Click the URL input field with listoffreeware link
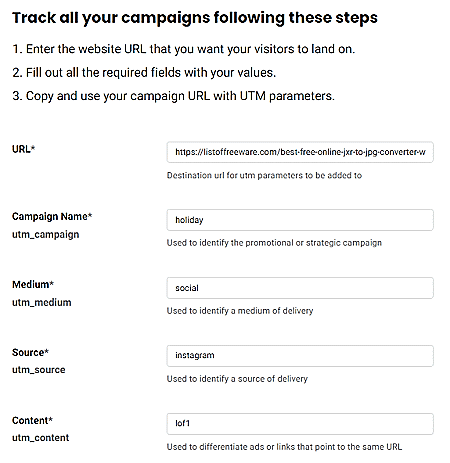The image size is (450, 463). pos(300,152)
